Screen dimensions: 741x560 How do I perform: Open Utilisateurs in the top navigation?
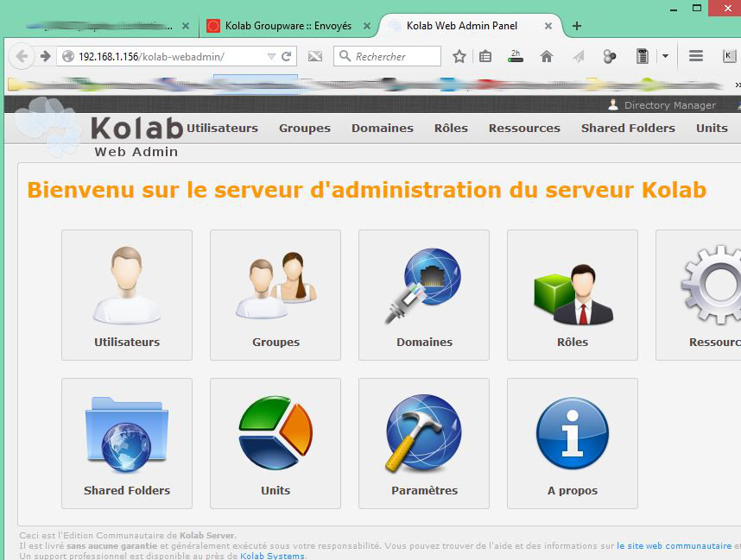click(x=222, y=128)
